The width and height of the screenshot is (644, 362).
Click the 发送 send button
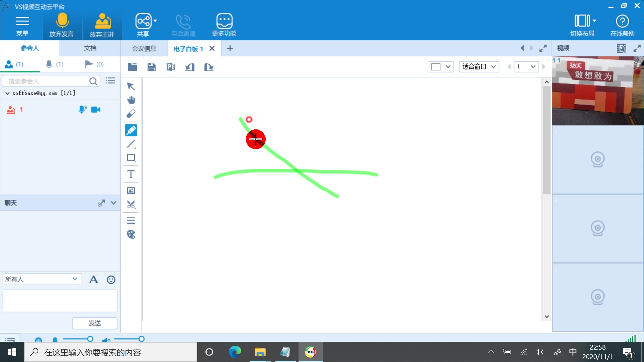click(95, 323)
